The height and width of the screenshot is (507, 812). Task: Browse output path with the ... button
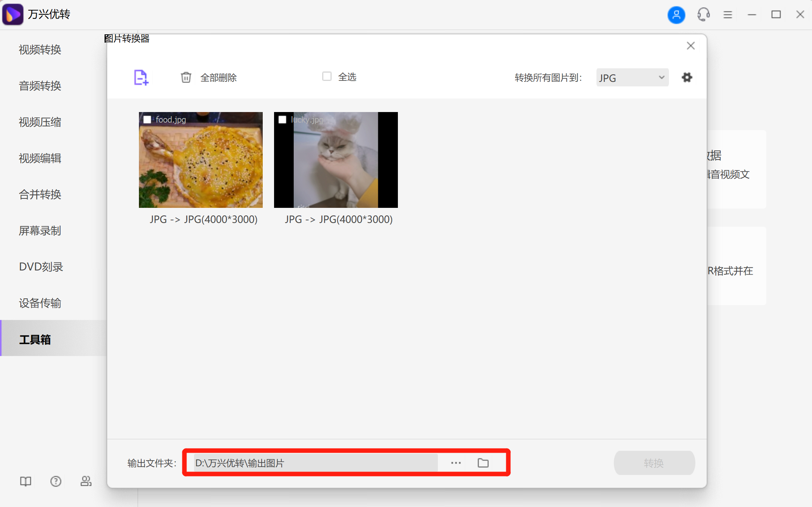[x=455, y=463]
